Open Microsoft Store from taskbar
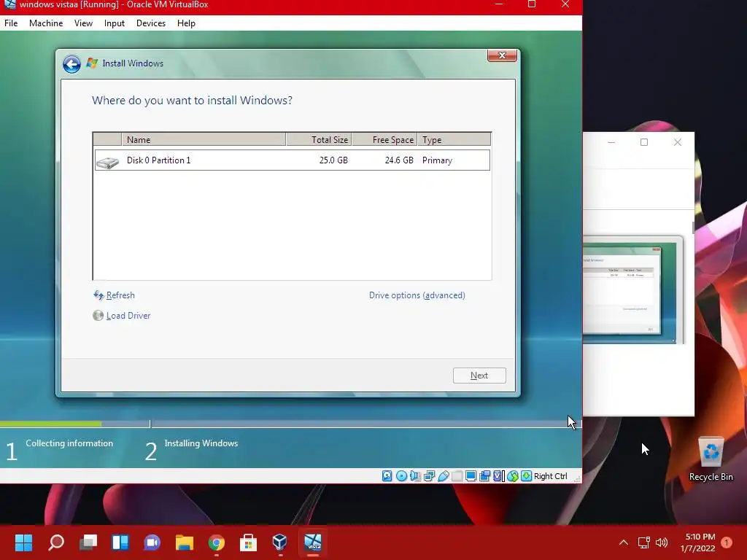Screen dimensions: 747x560 [248, 542]
